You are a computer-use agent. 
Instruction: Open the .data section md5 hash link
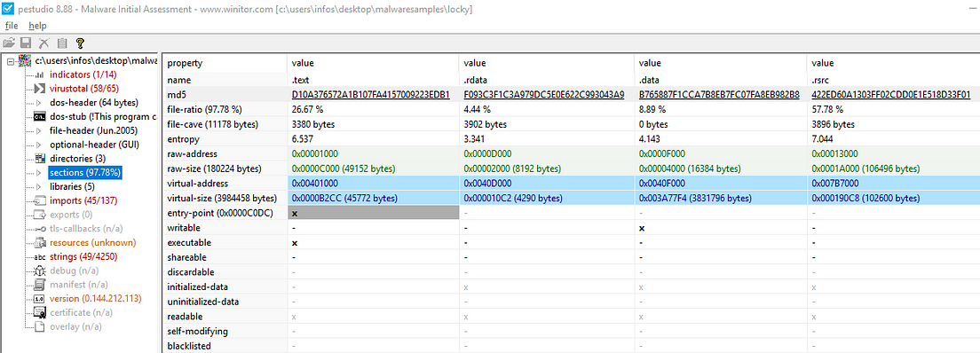[719, 94]
